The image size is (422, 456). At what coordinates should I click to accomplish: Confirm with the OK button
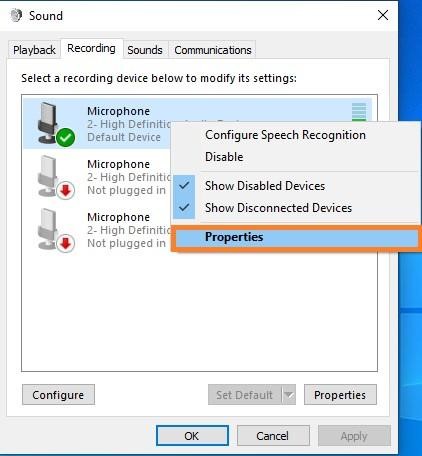[x=192, y=436]
